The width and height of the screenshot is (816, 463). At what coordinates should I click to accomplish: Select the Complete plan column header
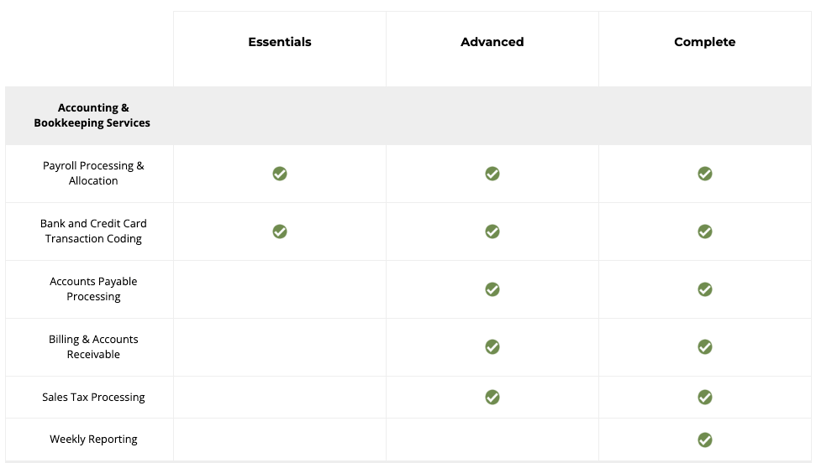pos(705,42)
